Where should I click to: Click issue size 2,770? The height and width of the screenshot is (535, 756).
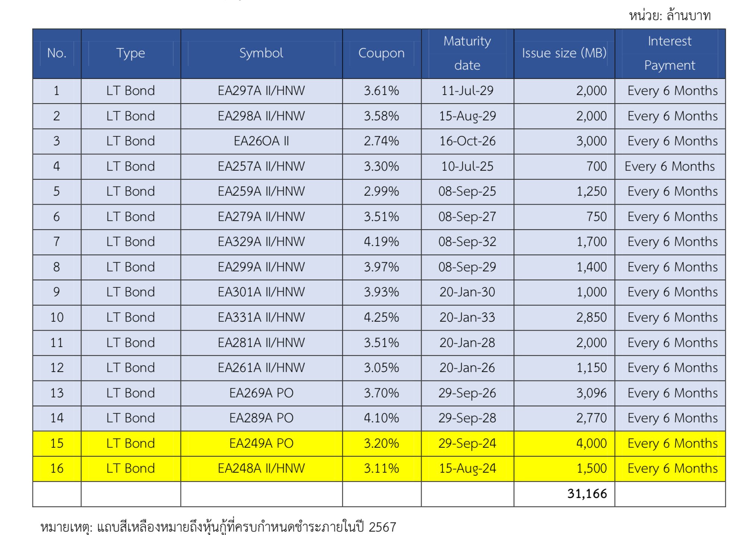[x=591, y=418]
